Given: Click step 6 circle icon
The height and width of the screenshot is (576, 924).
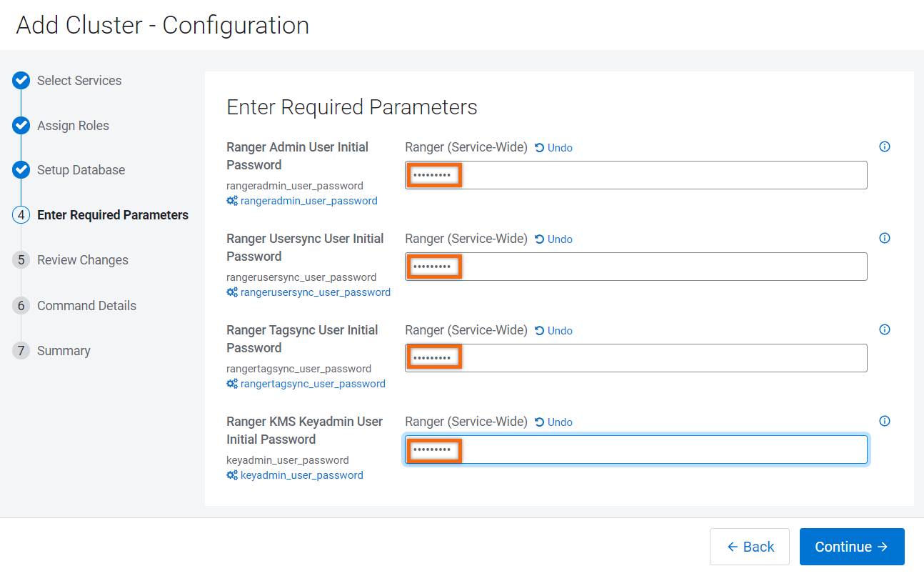Looking at the screenshot, I should tap(21, 306).
